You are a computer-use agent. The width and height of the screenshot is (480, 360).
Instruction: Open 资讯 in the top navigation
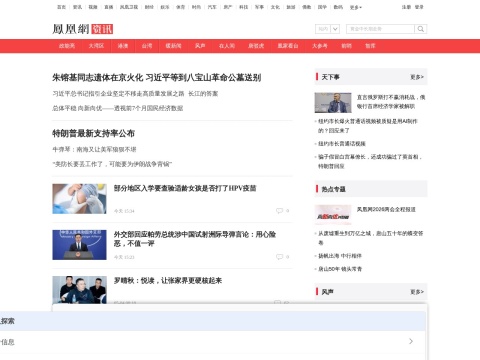pos(77,7)
